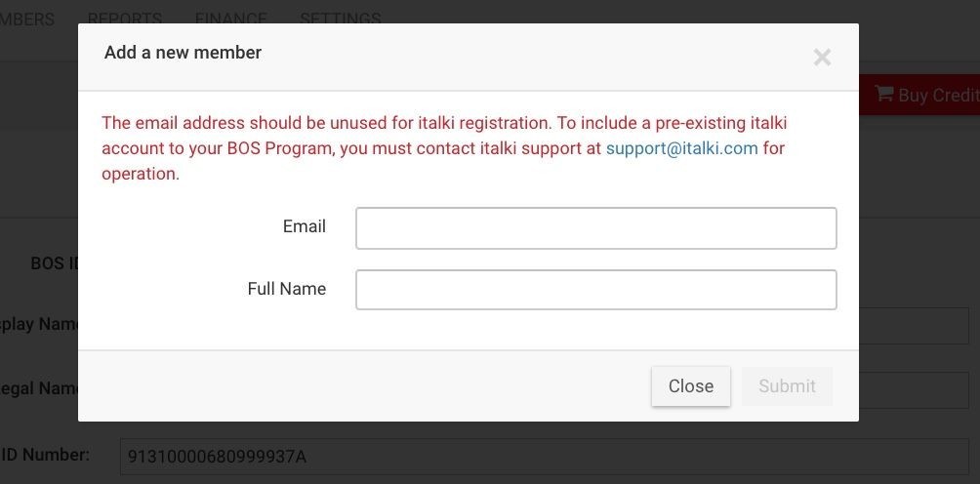The width and height of the screenshot is (980, 484).
Task: Click the 'Add a new member' title
Action: (x=183, y=53)
